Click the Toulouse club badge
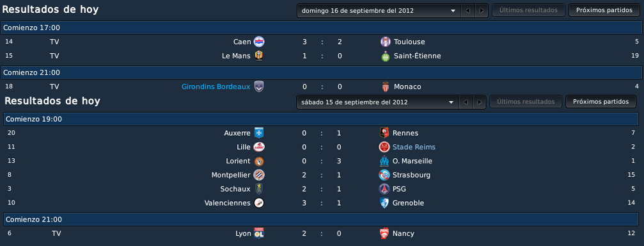Screen dimensions: 644x246 coord(385,42)
